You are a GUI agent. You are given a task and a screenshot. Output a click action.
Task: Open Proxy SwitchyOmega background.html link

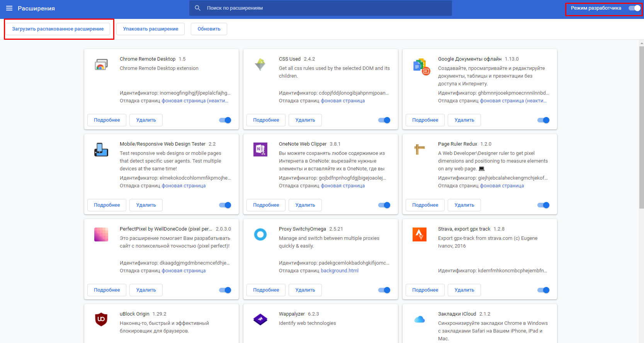(x=340, y=271)
